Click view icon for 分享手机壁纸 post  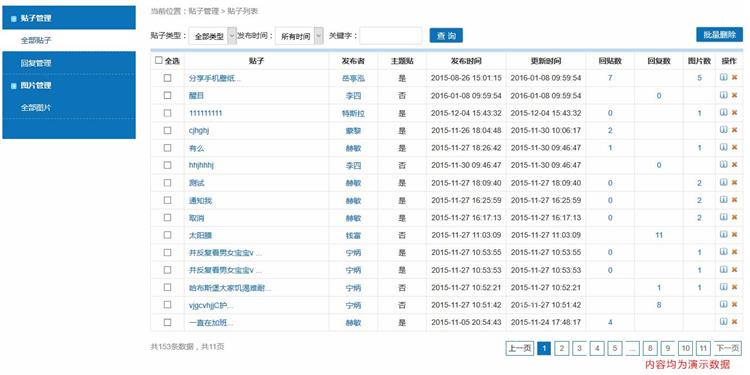click(x=724, y=77)
